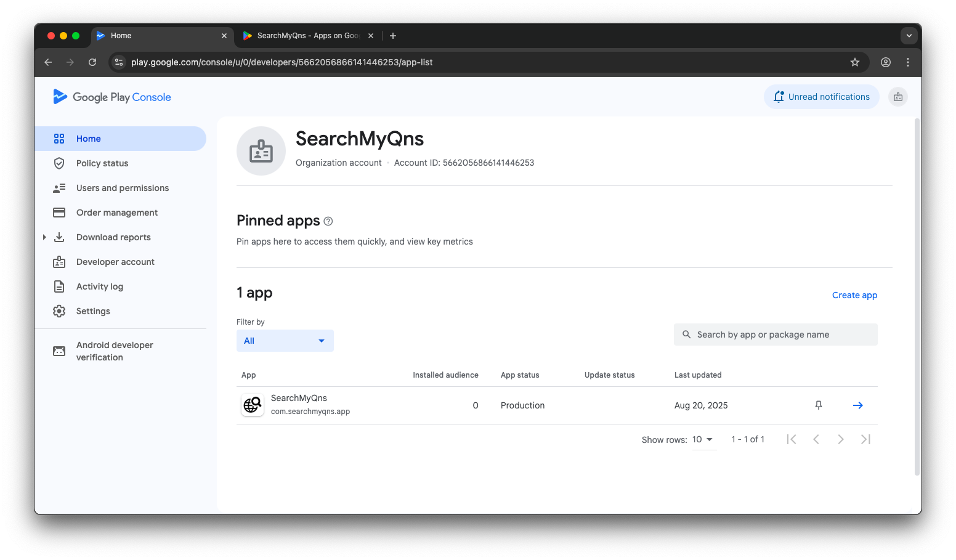Click the Download reports arrow icon
956x560 pixels.
click(59, 237)
